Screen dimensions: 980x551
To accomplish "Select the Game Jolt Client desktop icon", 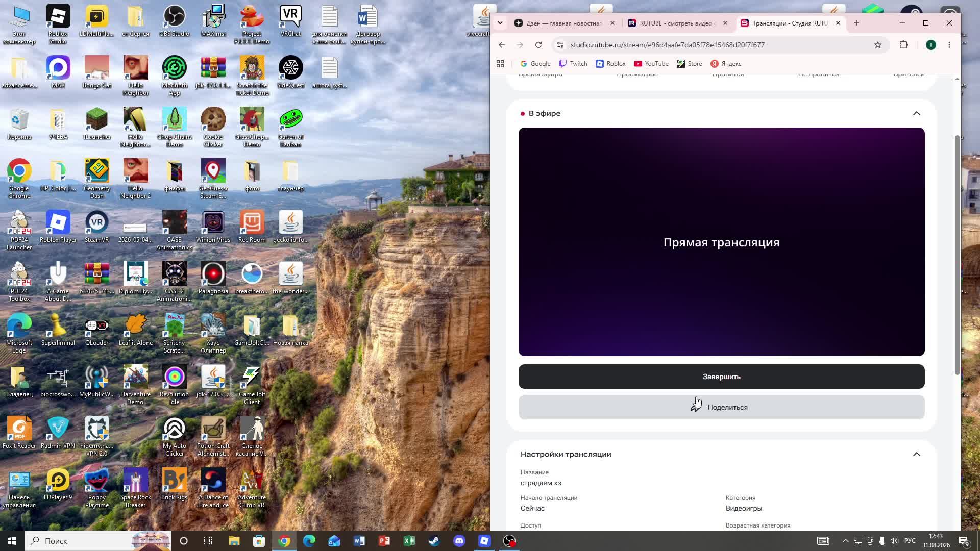I will [x=252, y=385].
